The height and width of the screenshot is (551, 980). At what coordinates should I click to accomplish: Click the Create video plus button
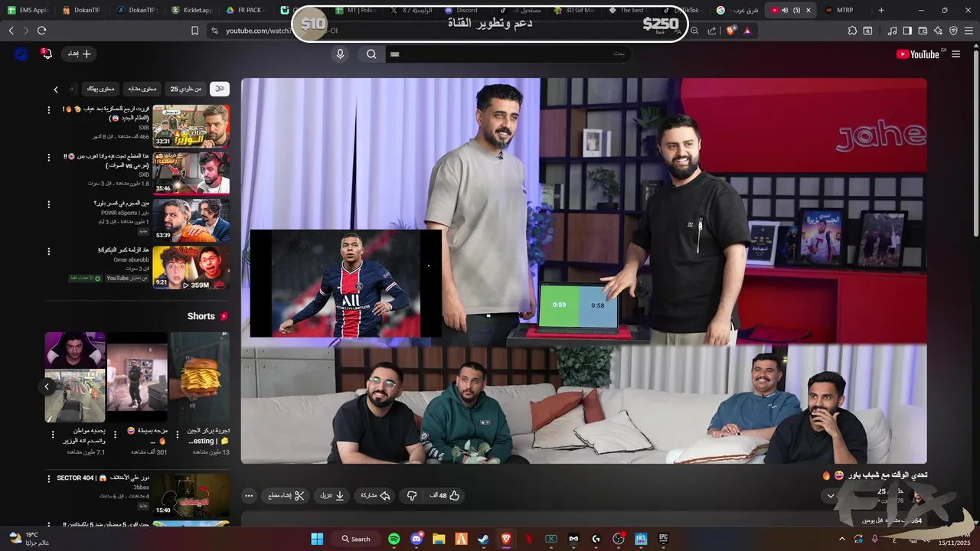click(x=79, y=54)
